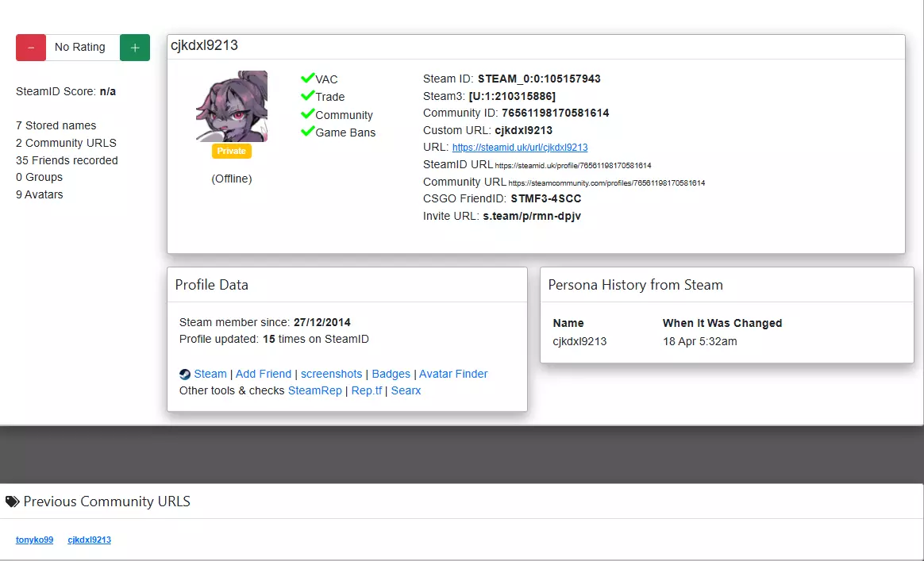Open the SteamRep check link
Image resolution: width=924 pixels, height=561 pixels.
314,390
